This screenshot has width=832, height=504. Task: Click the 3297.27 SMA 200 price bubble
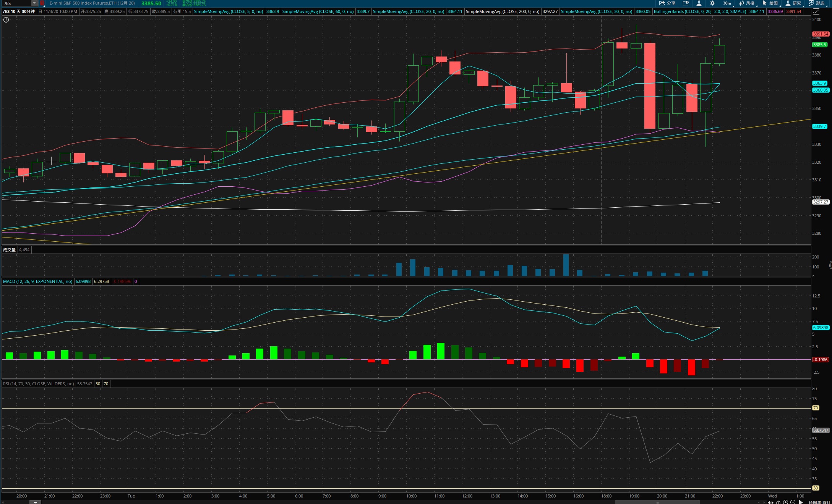pos(821,202)
